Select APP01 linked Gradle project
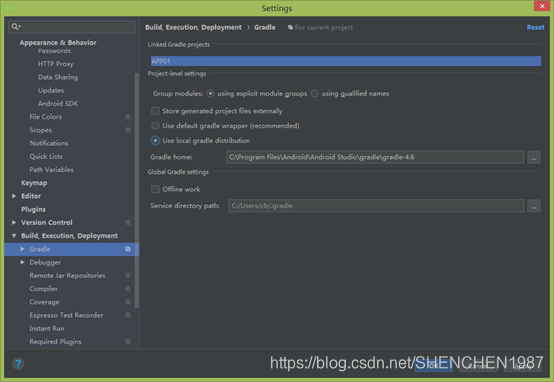The width and height of the screenshot is (554, 382). coord(346,61)
